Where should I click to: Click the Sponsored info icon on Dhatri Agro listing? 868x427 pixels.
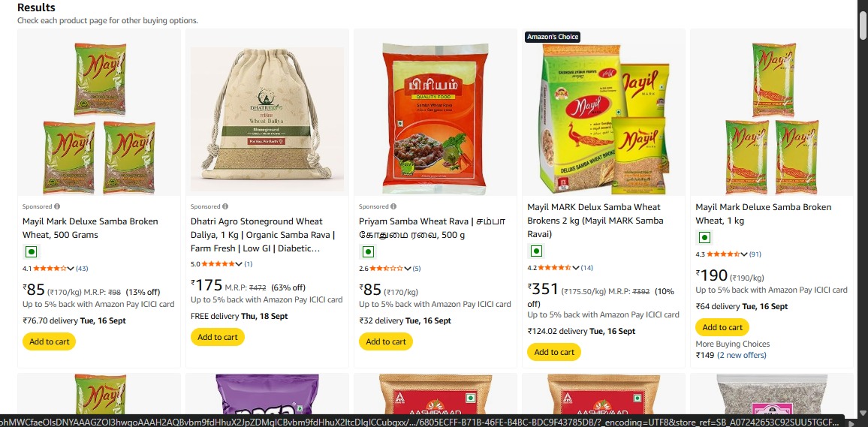click(x=225, y=206)
